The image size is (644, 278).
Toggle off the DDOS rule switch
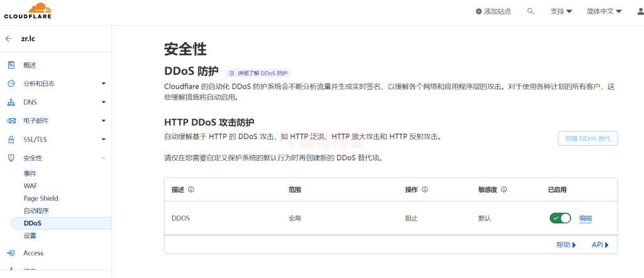click(560, 218)
